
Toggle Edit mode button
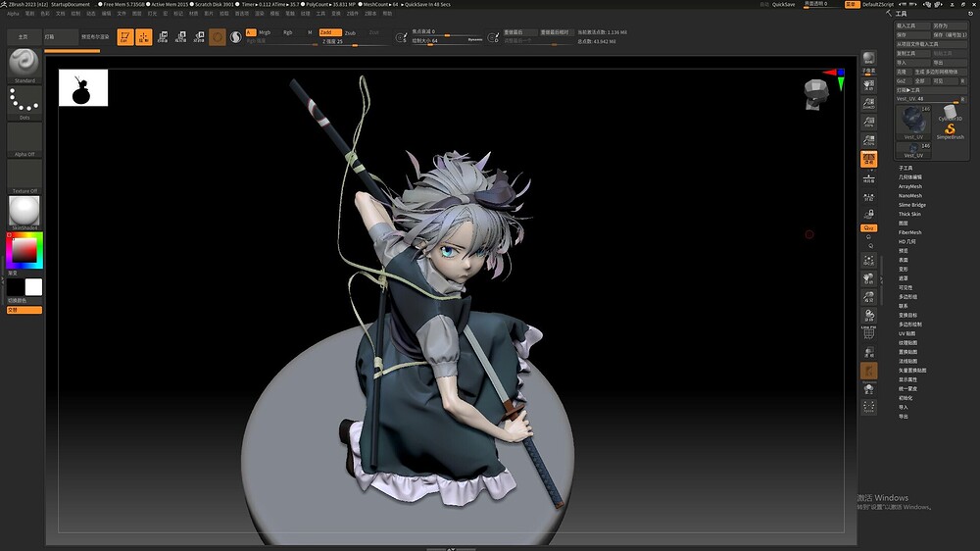coord(125,37)
